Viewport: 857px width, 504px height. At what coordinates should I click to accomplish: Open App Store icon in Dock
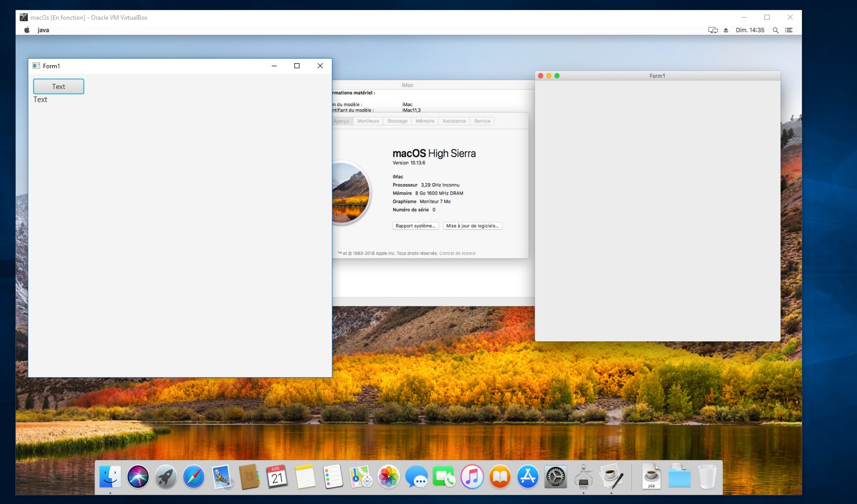coord(528,477)
